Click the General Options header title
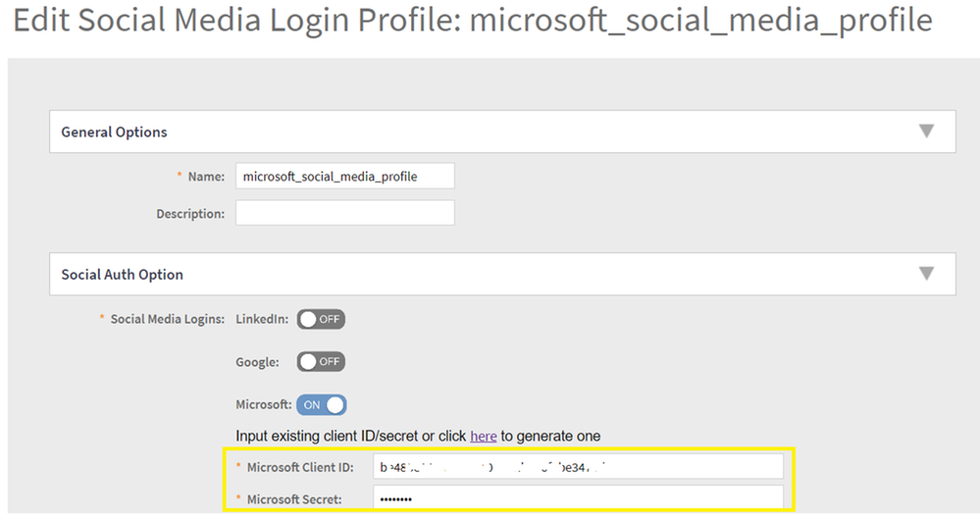This screenshot has height=521, width=980. [x=114, y=132]
